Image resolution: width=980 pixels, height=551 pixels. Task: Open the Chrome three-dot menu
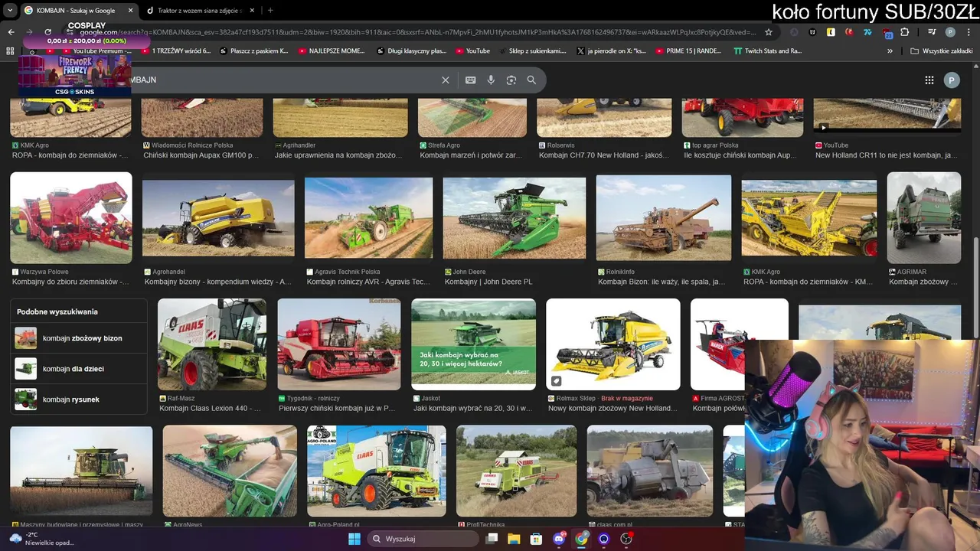click(968, 32)
